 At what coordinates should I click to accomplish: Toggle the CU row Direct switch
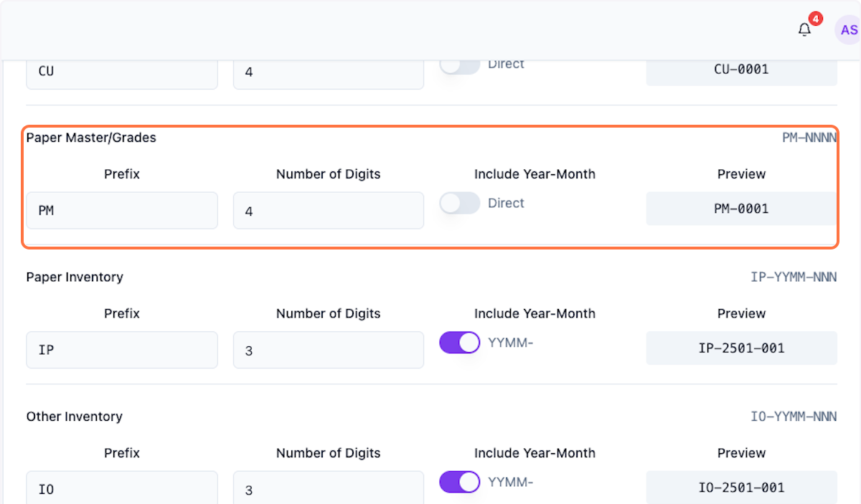(x=459, y=65)
